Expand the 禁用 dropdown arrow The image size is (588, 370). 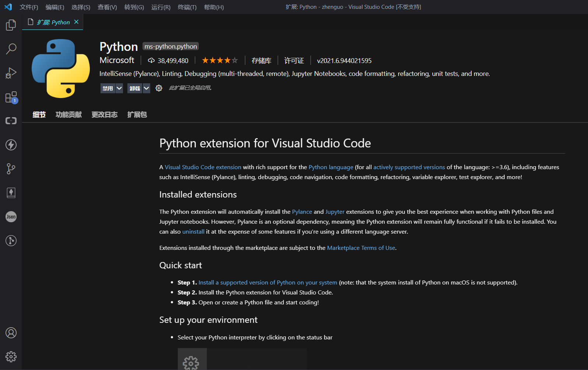(119, 88)
